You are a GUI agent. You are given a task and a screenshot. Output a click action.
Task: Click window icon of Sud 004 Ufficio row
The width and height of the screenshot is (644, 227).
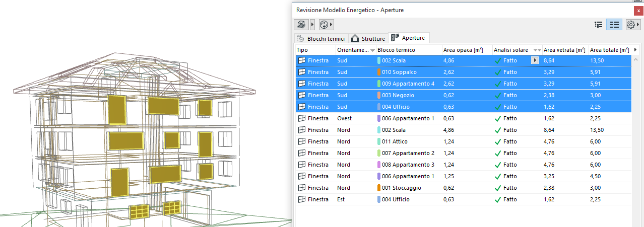pyautogui.click(x=302, y=107)
